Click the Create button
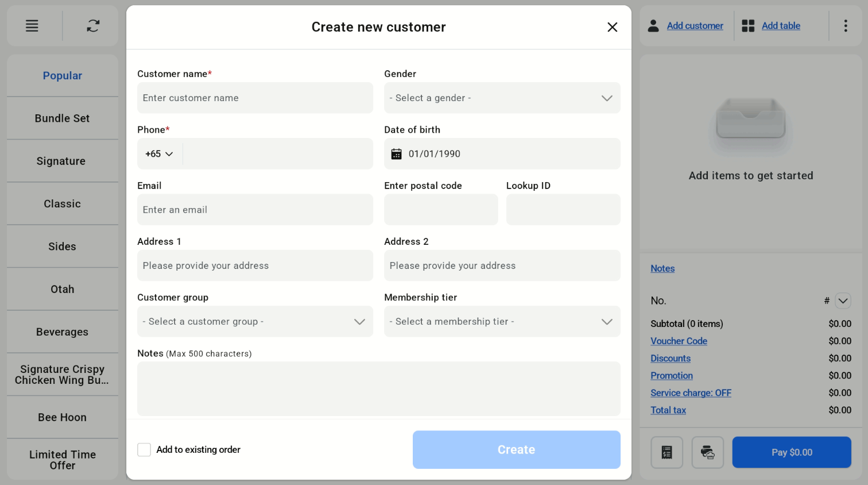 pyautogui.click(x=517, y=449)
